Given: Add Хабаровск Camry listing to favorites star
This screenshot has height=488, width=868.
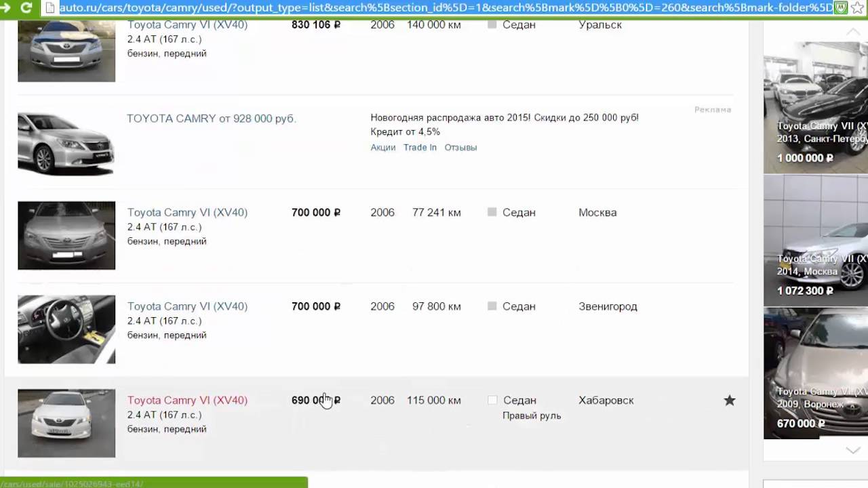Looking at the screenshot, I should 730,401.
